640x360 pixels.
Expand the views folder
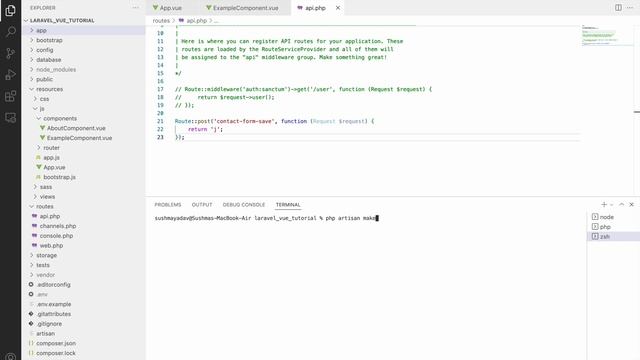[x=83, y=197]
